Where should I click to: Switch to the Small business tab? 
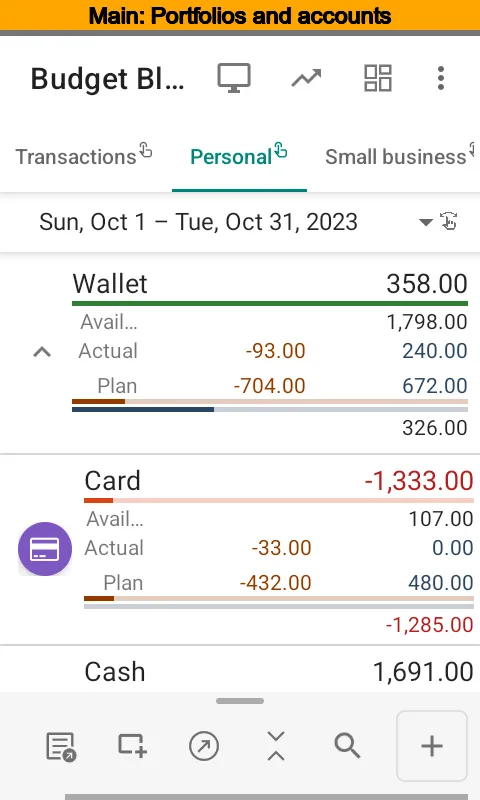(x=399, y=156)
